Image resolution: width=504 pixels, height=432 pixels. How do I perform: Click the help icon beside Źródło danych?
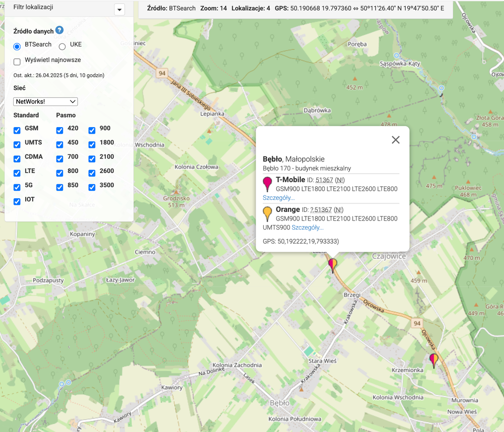pyautogui.click(x=60, y=30)
